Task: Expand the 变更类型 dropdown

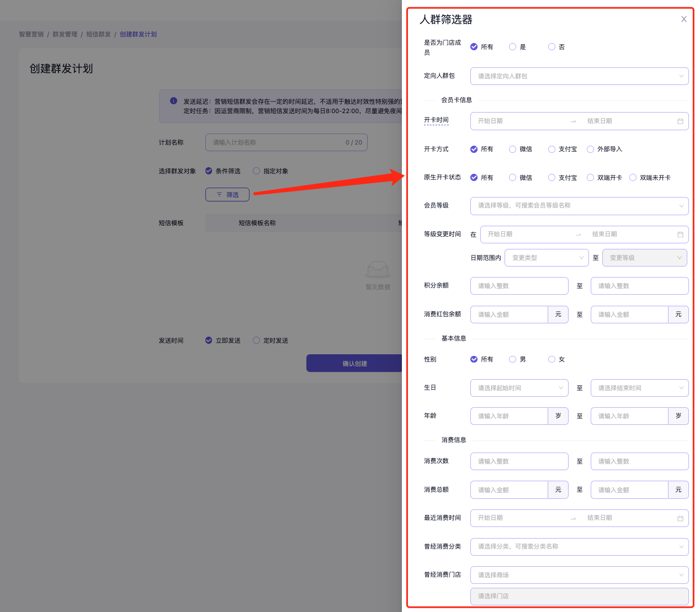Action: [x=546, y=258]
